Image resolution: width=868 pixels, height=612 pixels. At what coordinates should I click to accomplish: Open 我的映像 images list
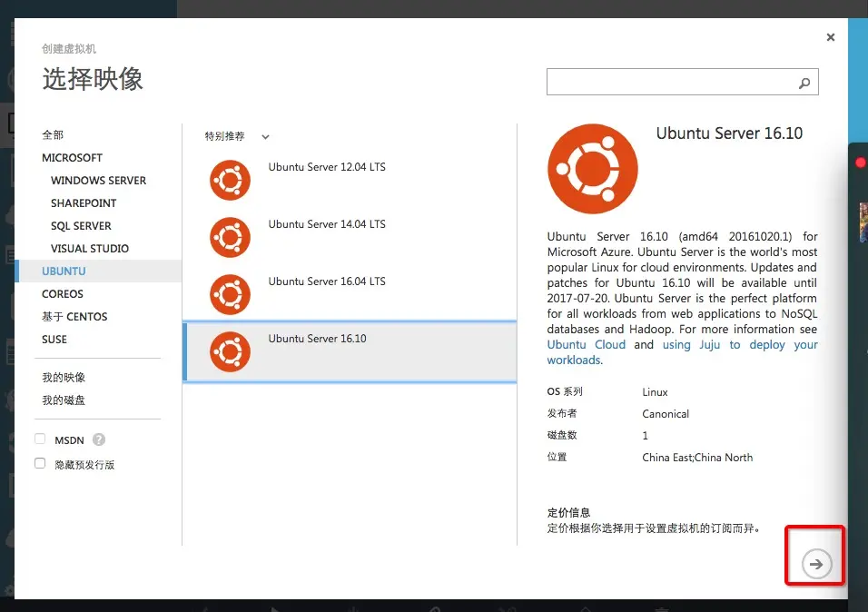click(64, 378)
